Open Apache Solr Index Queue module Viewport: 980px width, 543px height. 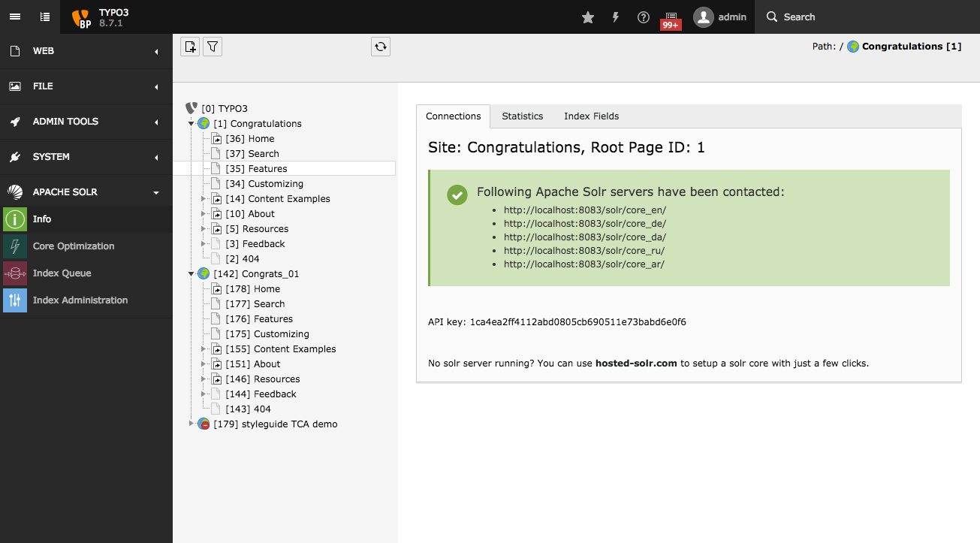[62, 273]
